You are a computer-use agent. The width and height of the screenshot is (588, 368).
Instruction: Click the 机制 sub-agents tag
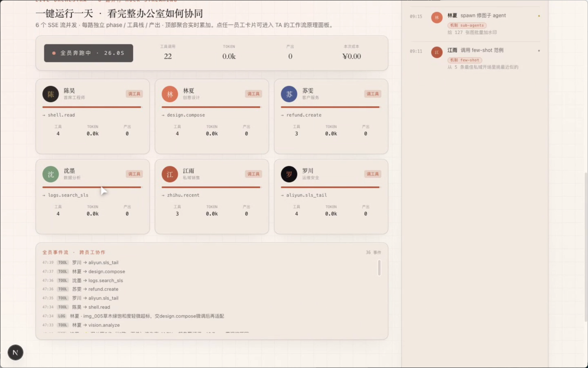(467, 25)
